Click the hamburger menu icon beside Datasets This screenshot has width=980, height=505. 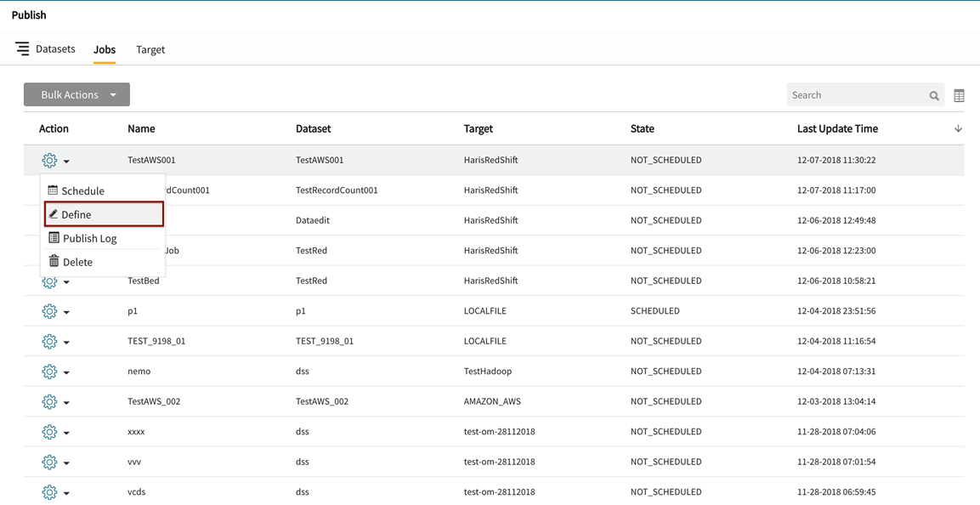pyautogui.click(x=22, y=49)
